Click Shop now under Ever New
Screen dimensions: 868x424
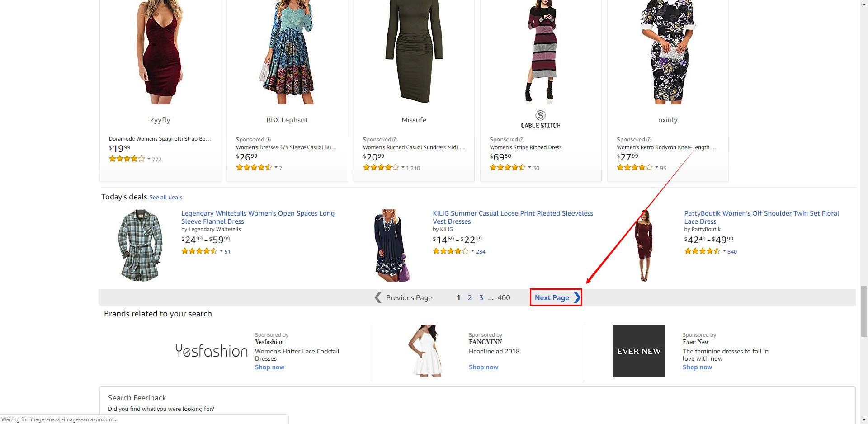point(697,367)
